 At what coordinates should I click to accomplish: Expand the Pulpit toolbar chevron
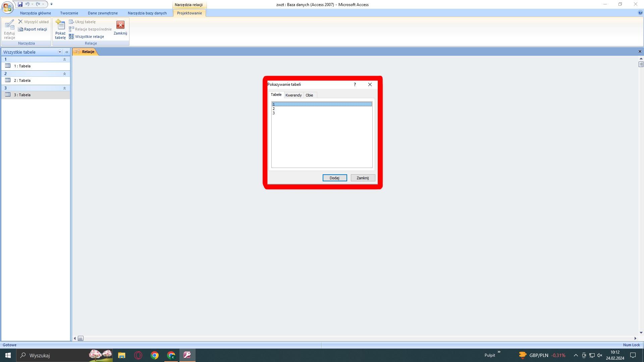click(499, 352)
